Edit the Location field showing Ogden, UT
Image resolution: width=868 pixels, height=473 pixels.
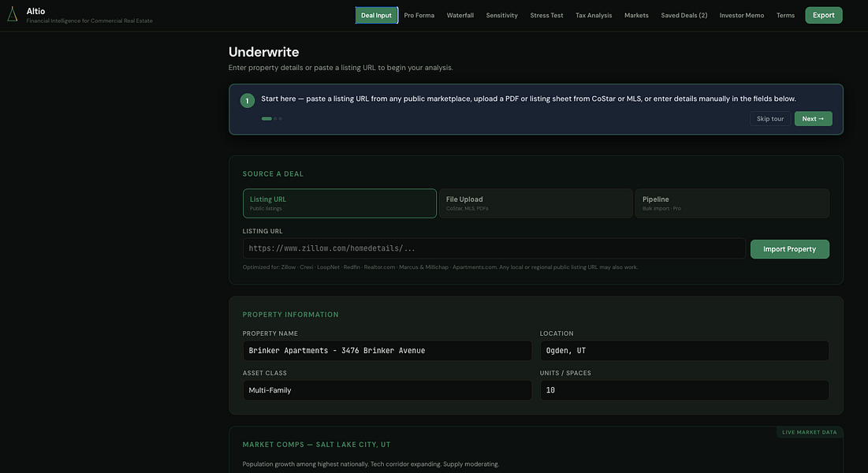click(x=684, y=351)
